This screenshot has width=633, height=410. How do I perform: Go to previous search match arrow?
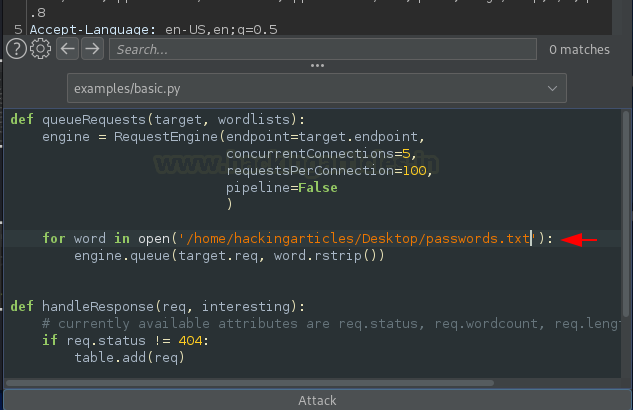[x=67, y=49]
